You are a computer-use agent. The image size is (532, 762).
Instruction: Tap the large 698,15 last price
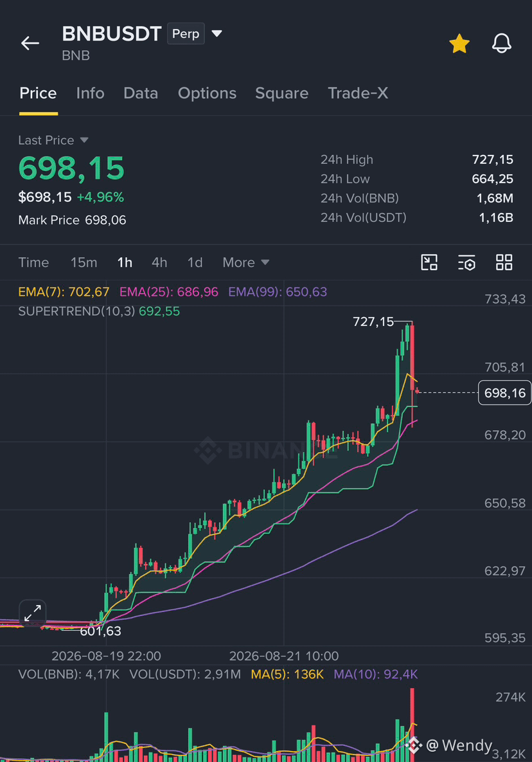tap(71, 168)
